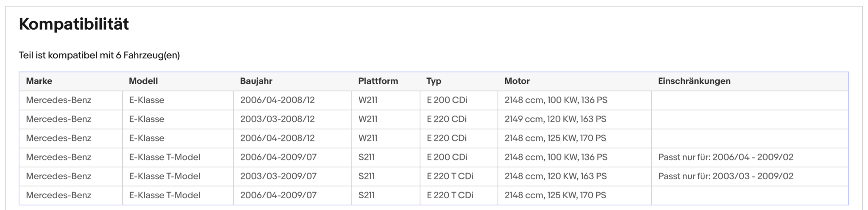Screen dimensions: 868x210
Task: Select Baujahr cell '2003/03-2008/12'
Action: [278, 119]
